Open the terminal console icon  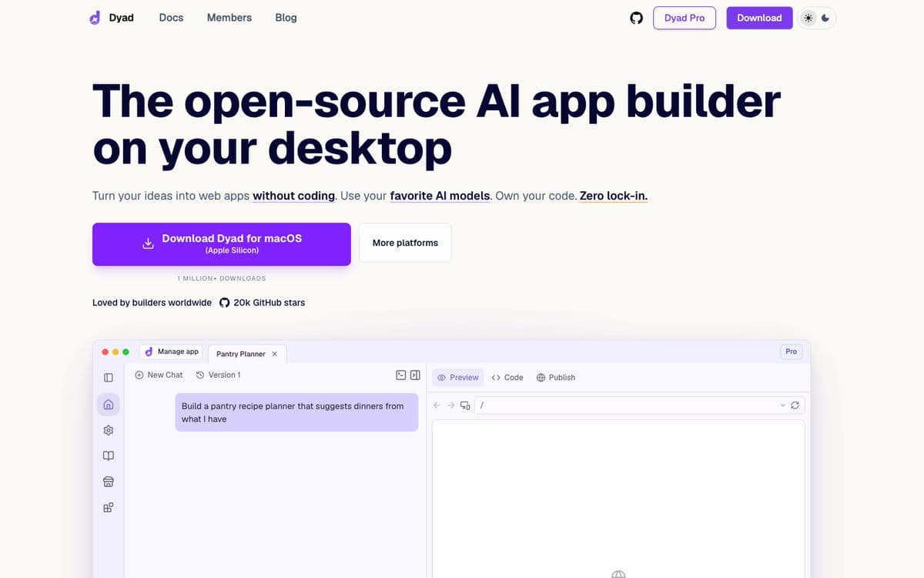(400, 375)
